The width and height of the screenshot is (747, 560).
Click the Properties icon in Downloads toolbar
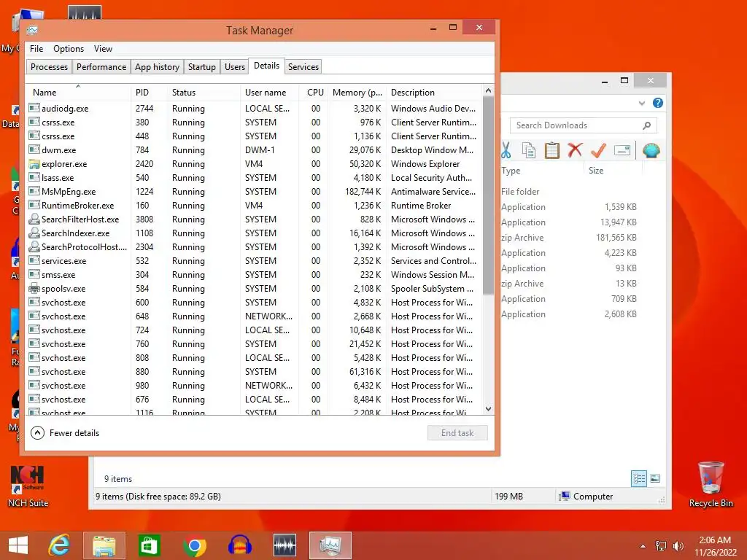point(622,150)
